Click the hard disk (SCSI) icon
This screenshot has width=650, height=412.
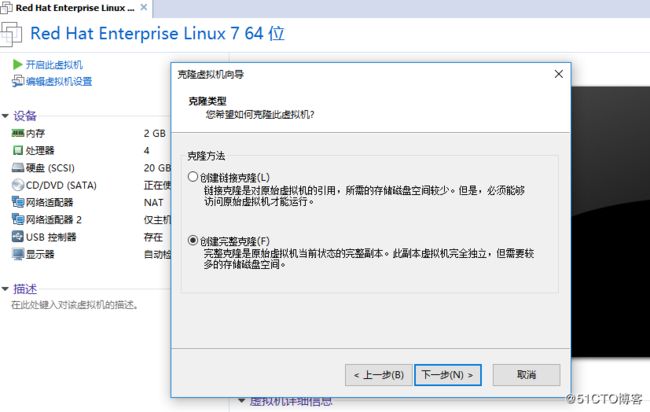click(x=18, y=167)
